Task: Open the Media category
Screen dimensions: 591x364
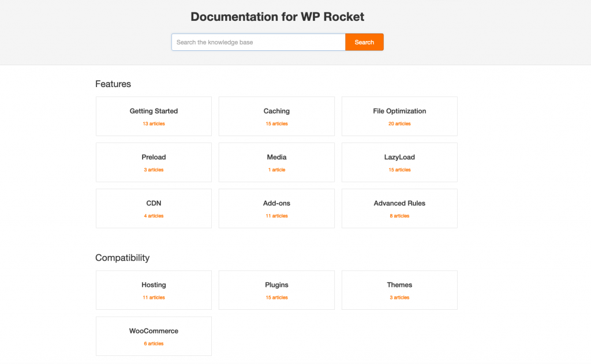Action: (x=276, y=157)
